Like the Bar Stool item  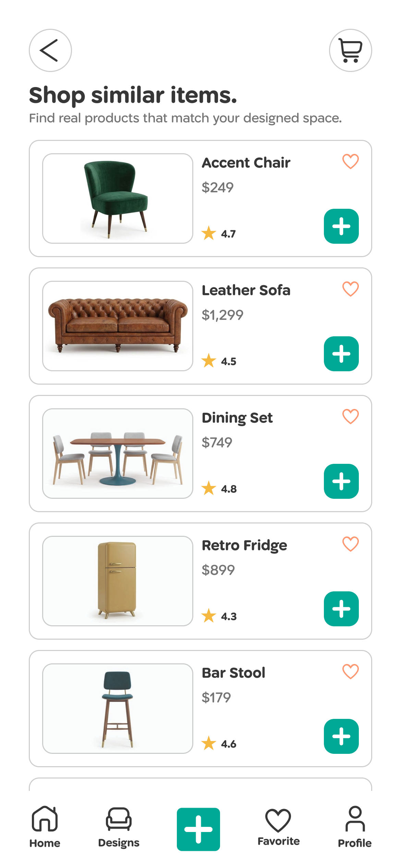[350, 672]
